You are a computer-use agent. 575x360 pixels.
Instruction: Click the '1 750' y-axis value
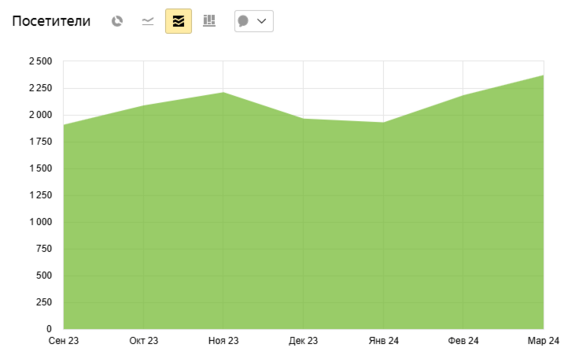tap(41, 142)
